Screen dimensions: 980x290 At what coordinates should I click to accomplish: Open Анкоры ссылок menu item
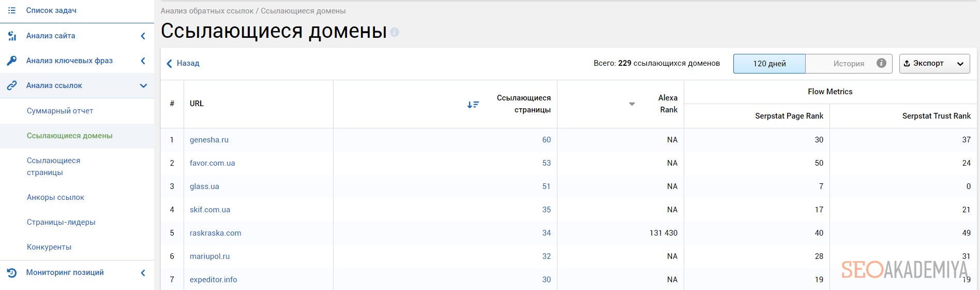[x=55, y=197]
